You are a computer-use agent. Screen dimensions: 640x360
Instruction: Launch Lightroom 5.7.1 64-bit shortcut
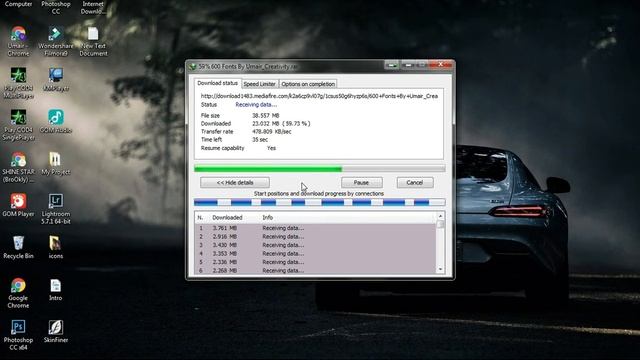tap(56, 209)
